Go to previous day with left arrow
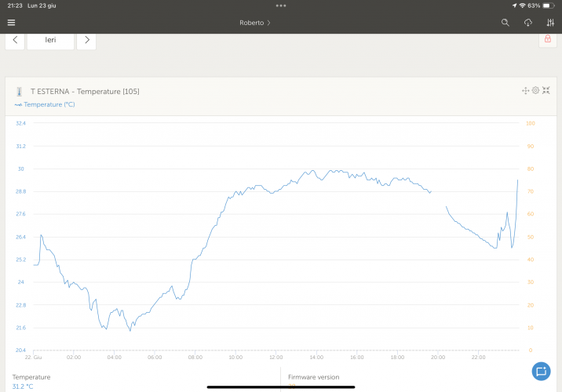This screenshot has height=392, width=562. tap(15, 40)
